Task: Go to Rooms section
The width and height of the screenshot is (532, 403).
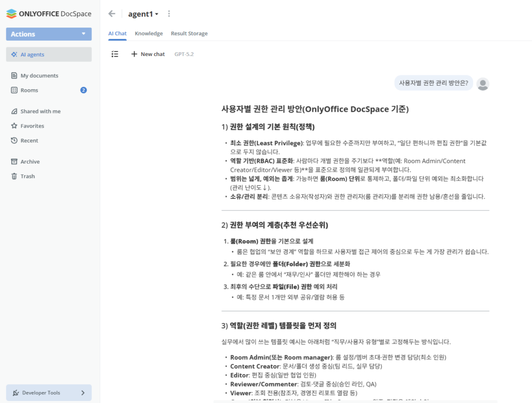Action: [29, 90]
